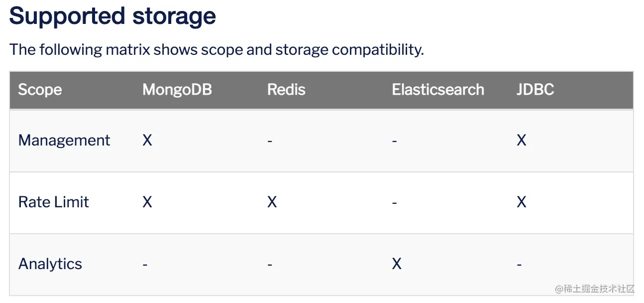Click the X for Rate Limit under Redis
The width and height of the screenshot is (644, 303).
[x=272, y=202]
